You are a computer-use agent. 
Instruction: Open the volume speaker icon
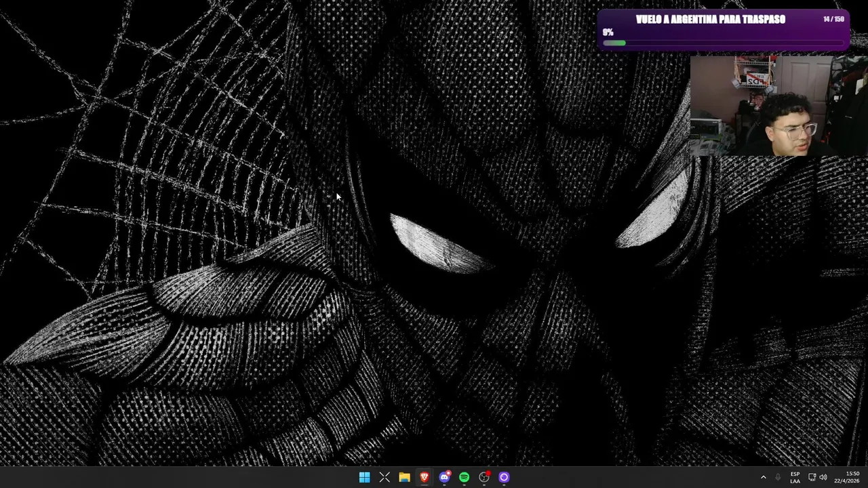coord(823,477)
